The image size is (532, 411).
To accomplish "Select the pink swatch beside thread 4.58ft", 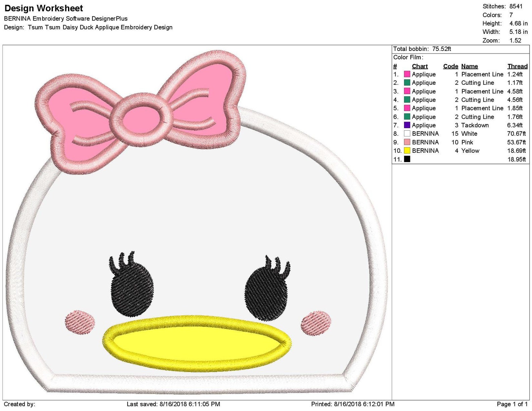I will [x=407, y=91].
